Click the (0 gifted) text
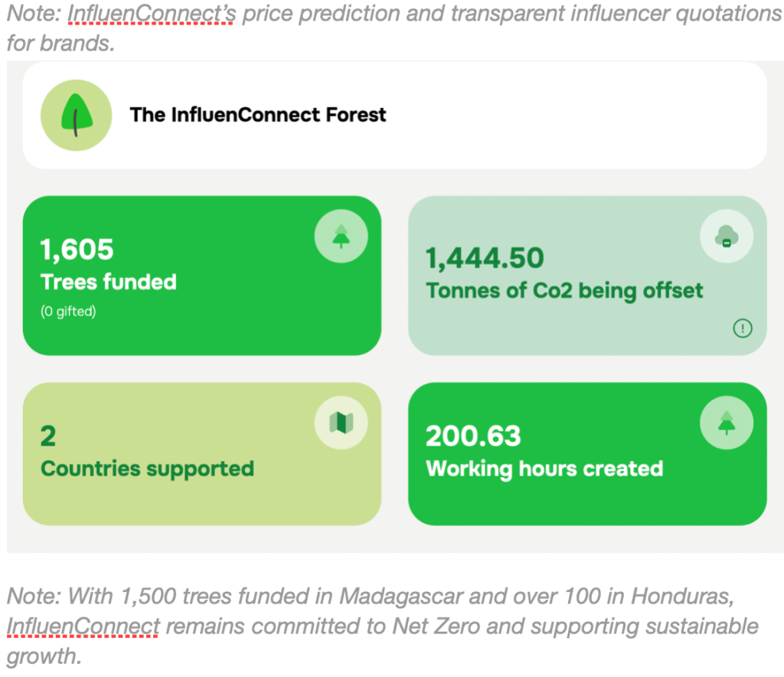784x677 pixels. 68,312
